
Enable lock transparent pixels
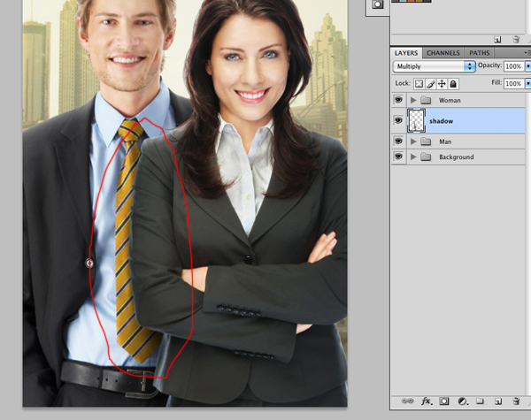(x=419, y=83)
